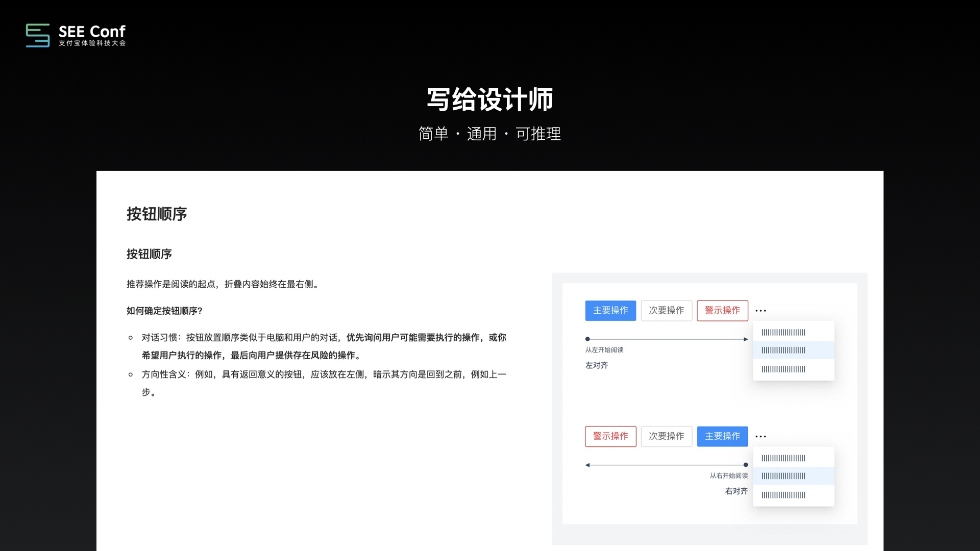Click the arrowhead of the right-to-left arrow
The width and height of the screenshot is (980, 551).
pos(587,465)
